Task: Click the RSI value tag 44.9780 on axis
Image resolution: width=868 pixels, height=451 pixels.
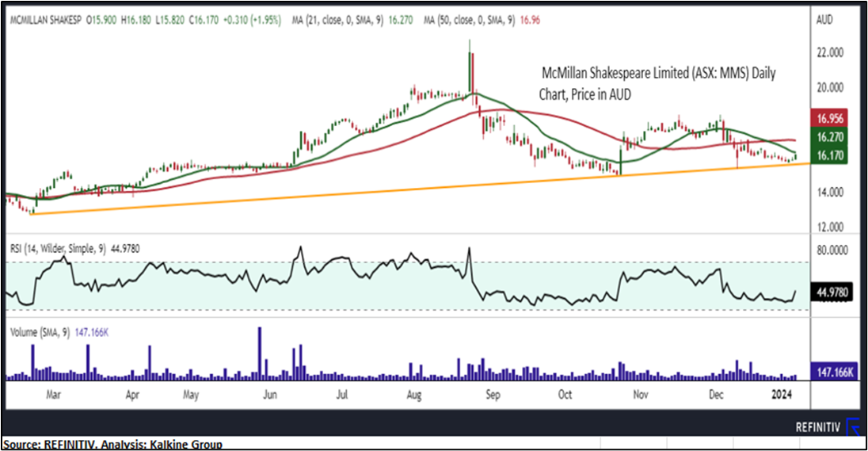Action: (832, 292)
